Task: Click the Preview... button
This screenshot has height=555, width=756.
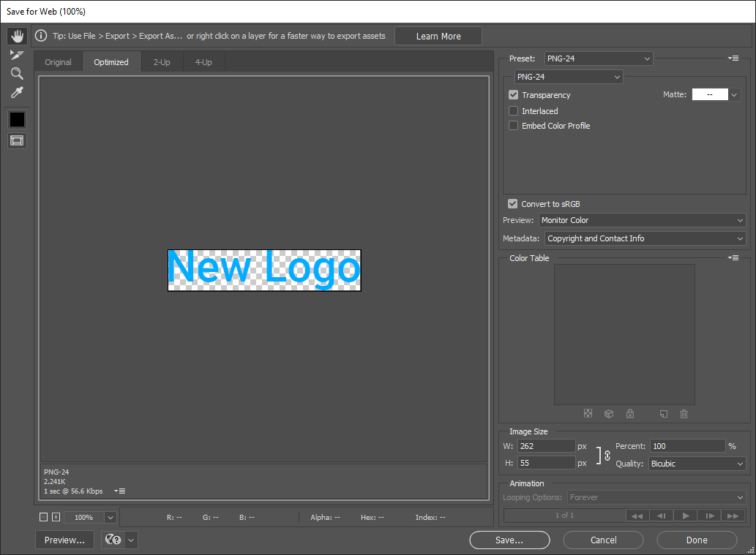Action: 64,540
